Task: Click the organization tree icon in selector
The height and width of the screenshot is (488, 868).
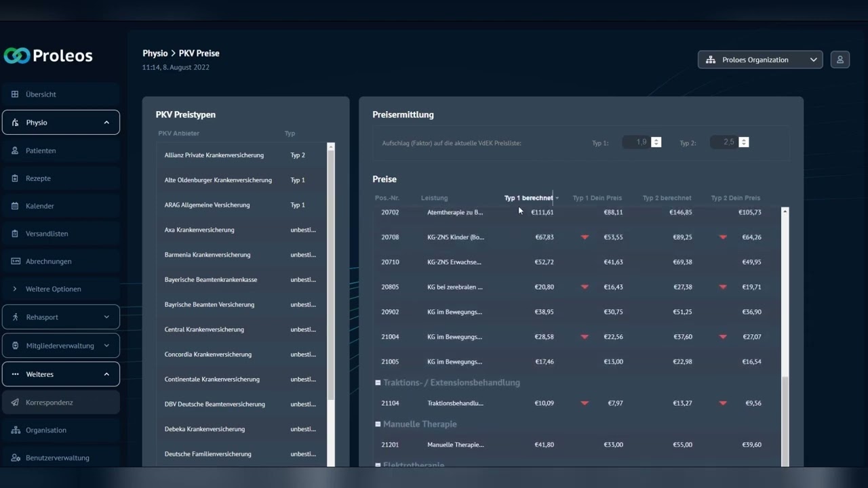Action: pyautogui.click(x=710, y=60)
